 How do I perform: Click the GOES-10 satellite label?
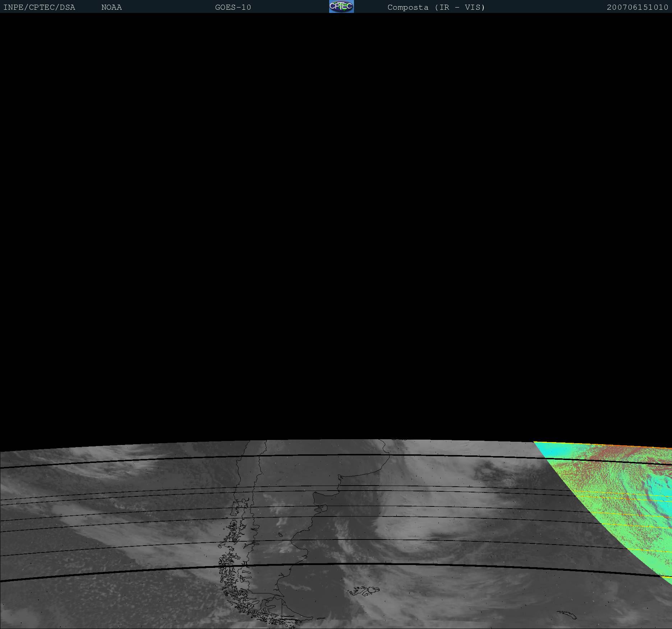[233, 8]
